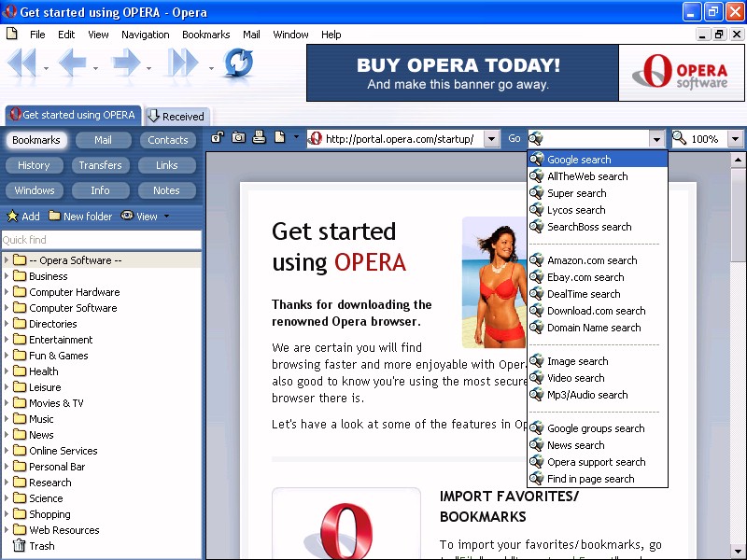Open the Window menu

point(290,35)
